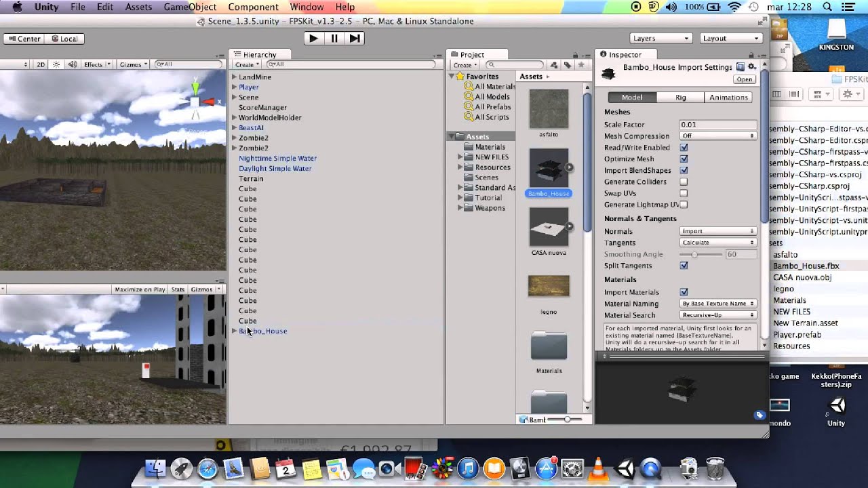Viewport: 868px width, 488px height.
Task: Select the Model tab
Action: (632, 98)
